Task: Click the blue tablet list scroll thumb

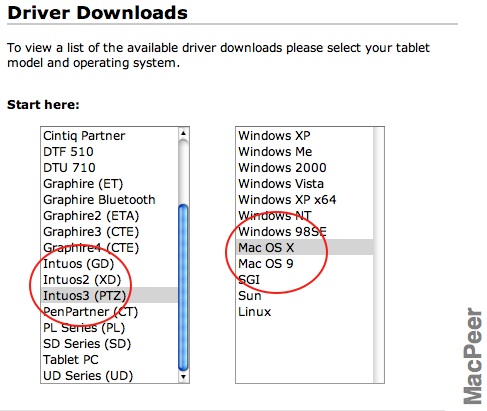Action: 183,287
